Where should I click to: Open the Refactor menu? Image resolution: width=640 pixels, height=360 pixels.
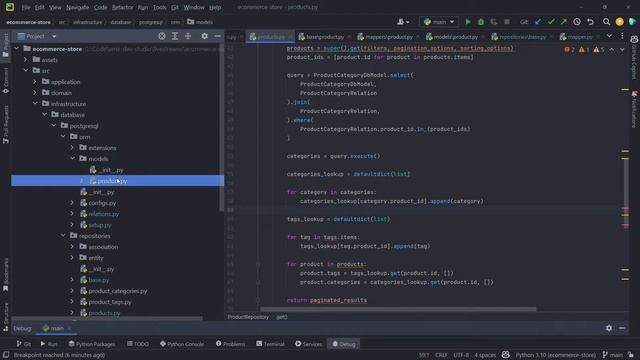tap(122, 7)
